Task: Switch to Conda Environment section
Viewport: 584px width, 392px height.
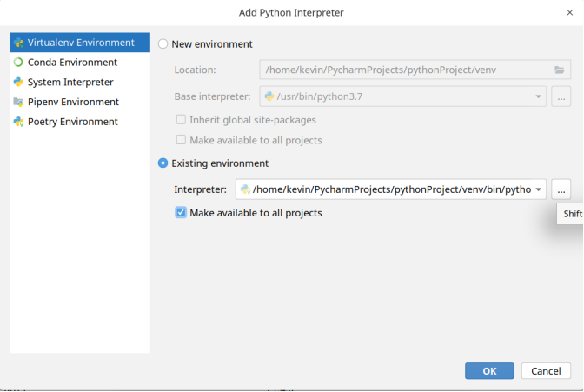Action: coord(72,63)
